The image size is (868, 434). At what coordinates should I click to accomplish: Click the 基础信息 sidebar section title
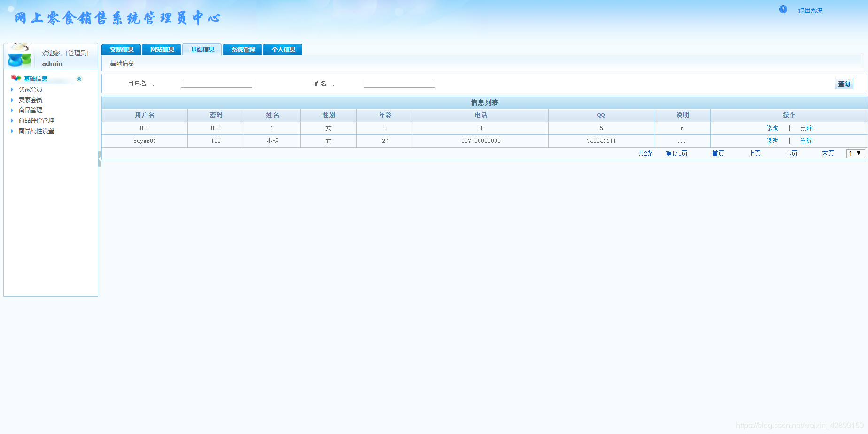coord(36,79)
